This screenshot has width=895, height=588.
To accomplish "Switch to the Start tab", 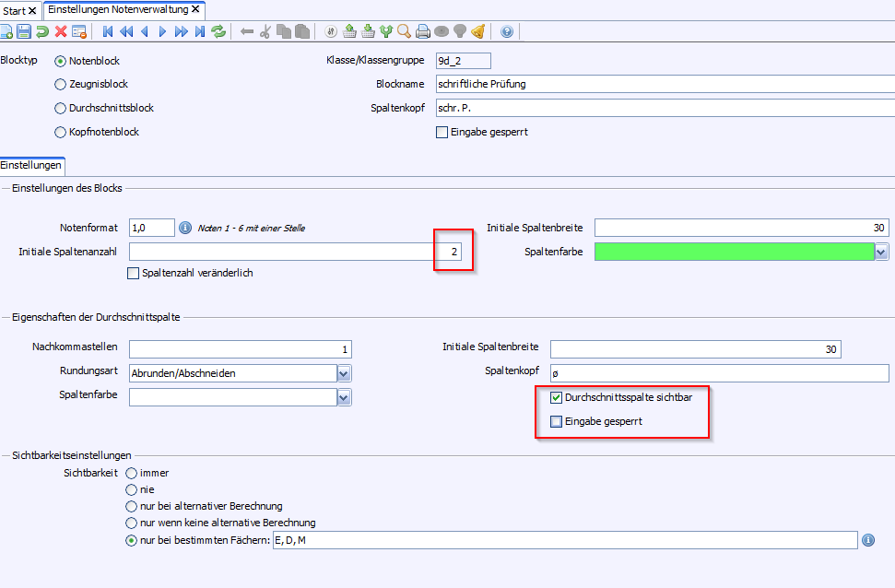I will (14, 10).
